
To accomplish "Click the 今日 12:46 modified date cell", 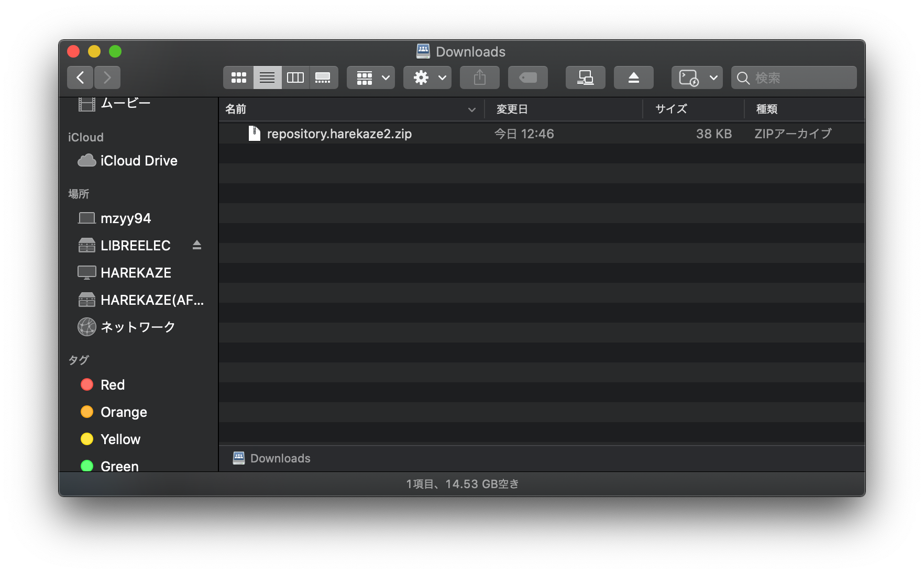I will (524, 134).
